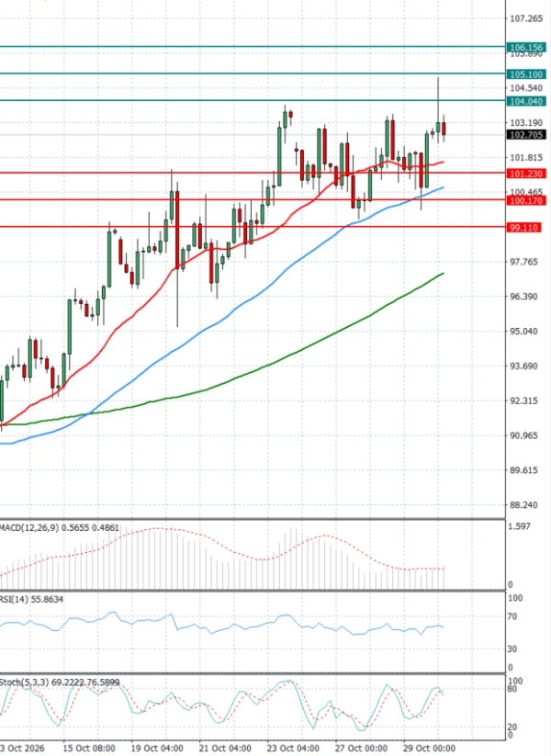Select the RSI(14) 55.8634 indicator label
This screenshot has width=551, height=756.
click(x=31, y=599)
